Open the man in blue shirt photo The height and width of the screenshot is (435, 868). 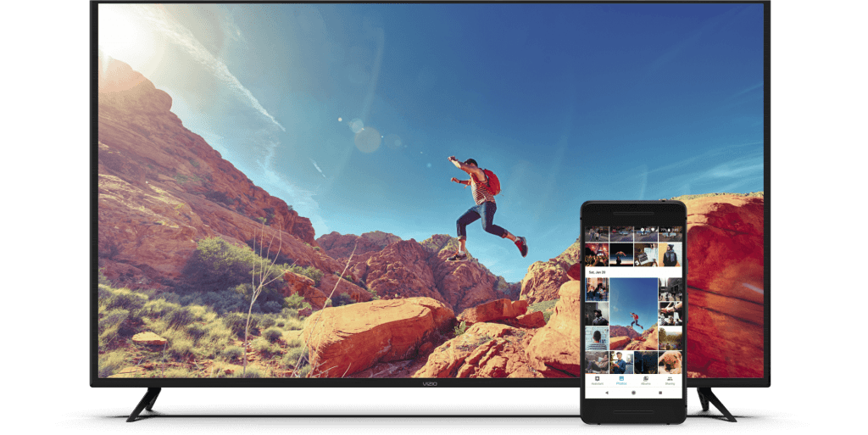pos(621,362)
